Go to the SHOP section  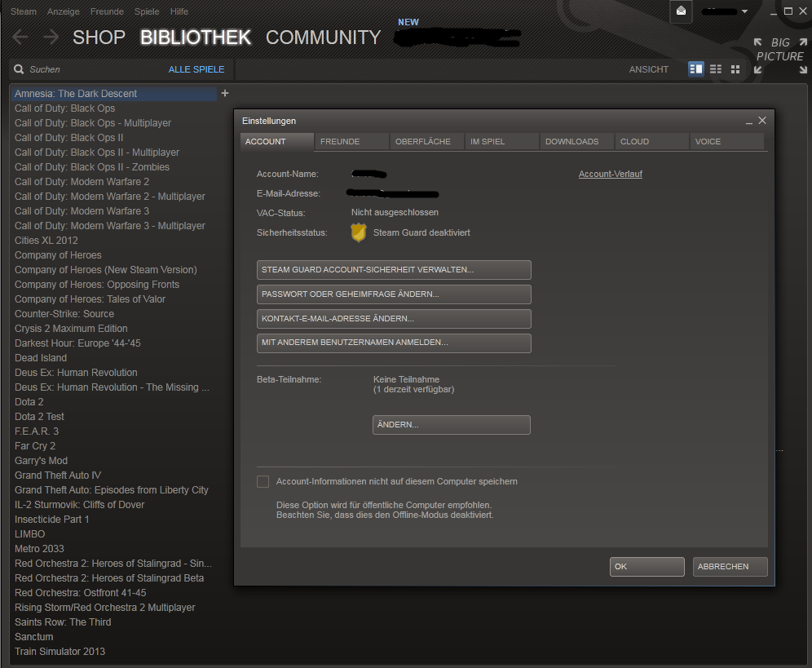pos(99,38)
